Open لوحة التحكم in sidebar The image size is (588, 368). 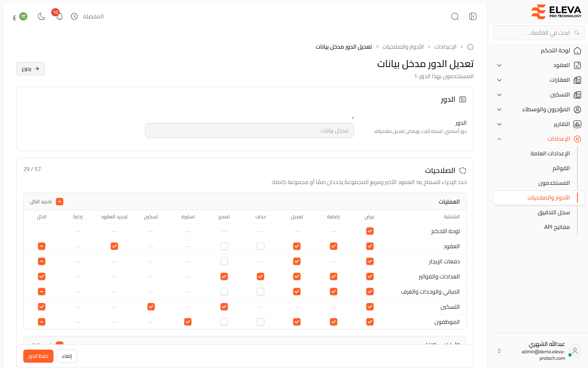tap(539, 51)
